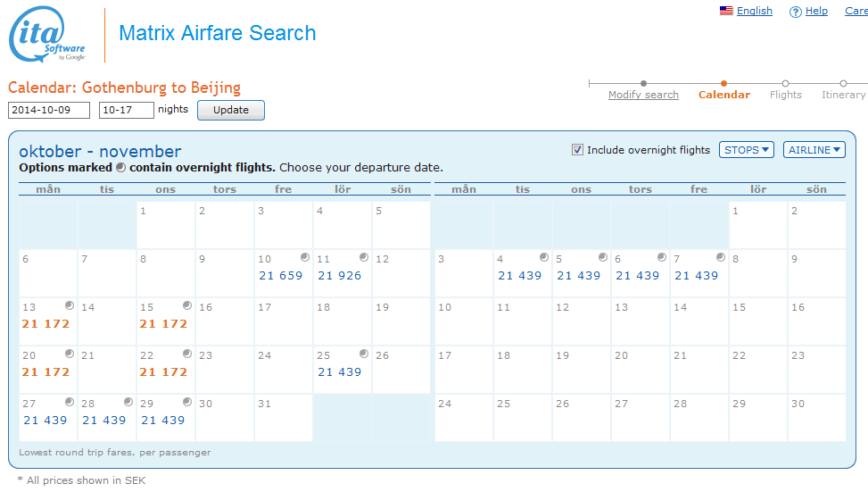Screen dimensions: 868x492
Task: Click the Flights step circle marker
Action: pyautogui.click(x=785, y=84)
